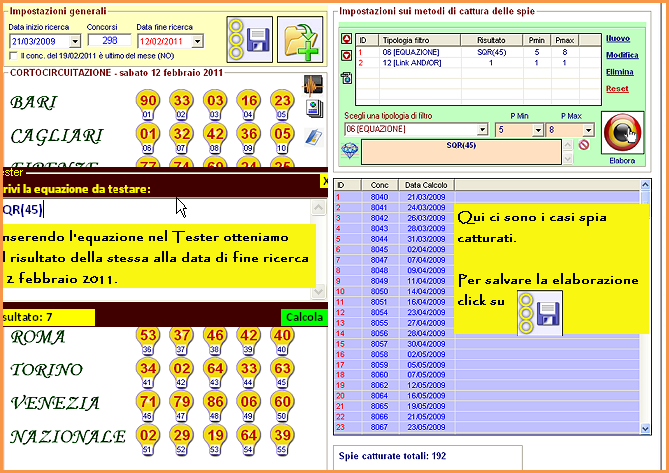Image resolution: width=669 pixels, height=473 pixels.
Task: Open the folder import icon button
Action: pos(300,39)
